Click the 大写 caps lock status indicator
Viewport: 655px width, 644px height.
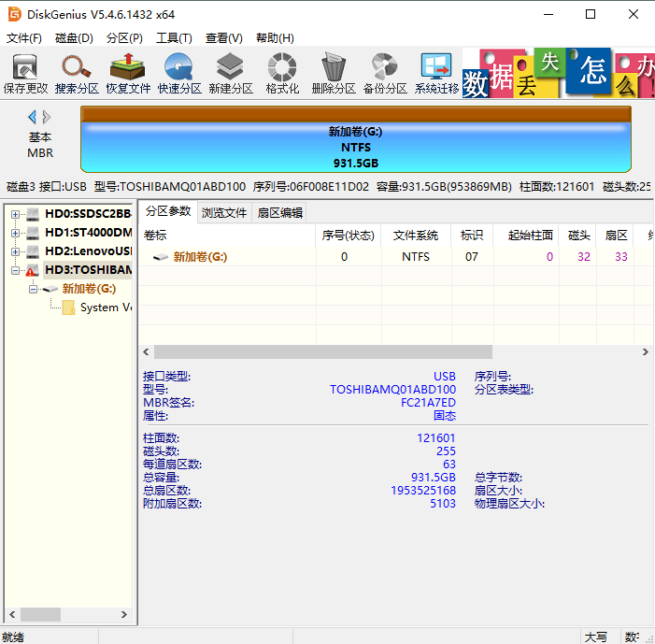click(x=596, y=637)
